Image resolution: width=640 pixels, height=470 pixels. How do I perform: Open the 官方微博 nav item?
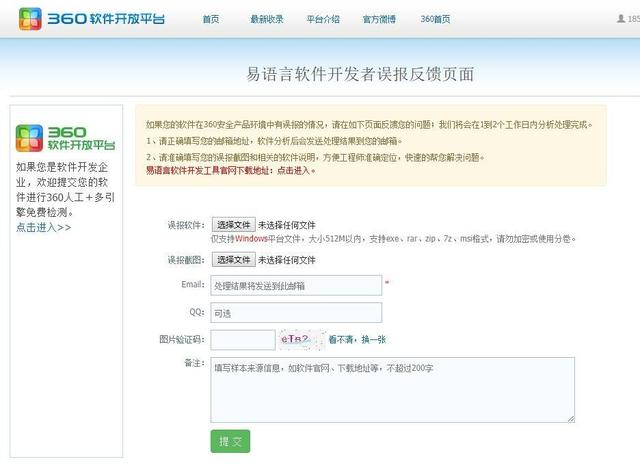tap(379, 19)
